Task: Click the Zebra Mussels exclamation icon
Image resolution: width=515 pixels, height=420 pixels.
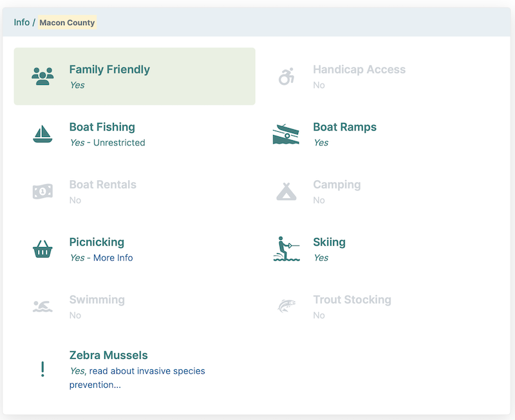Action: (42, 369)
